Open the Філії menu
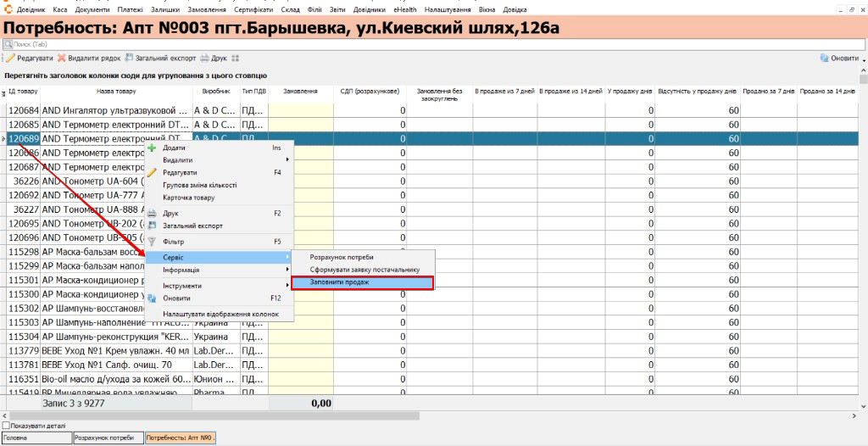Viewport: 868px width, 446px height. (314, 10)
